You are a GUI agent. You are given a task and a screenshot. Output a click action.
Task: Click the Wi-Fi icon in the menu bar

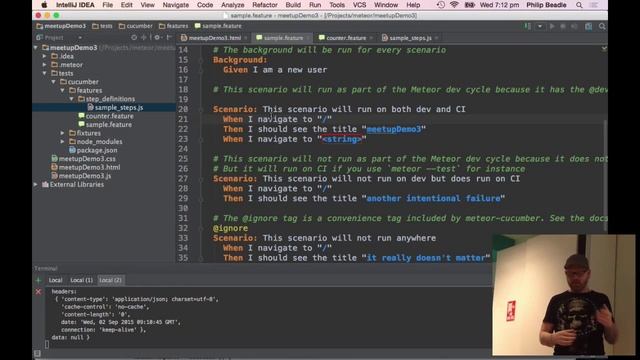pyautogui.click(x=454, y=5)
